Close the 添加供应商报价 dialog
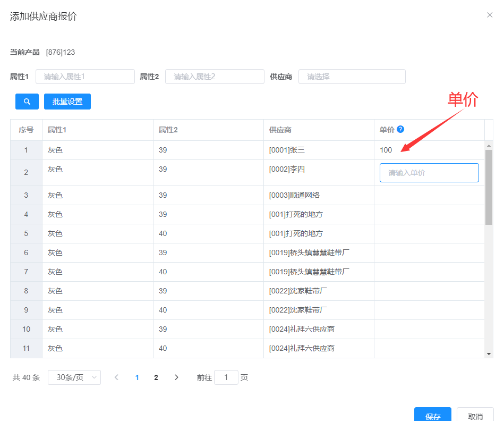Screen dimensions: 504x421 [x=490, y=15]
